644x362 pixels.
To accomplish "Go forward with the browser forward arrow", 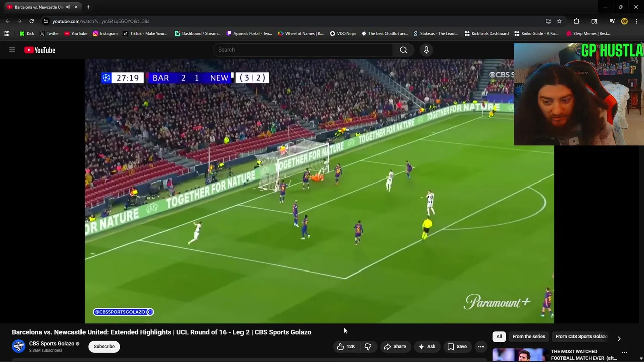I will tap(19, 21).
